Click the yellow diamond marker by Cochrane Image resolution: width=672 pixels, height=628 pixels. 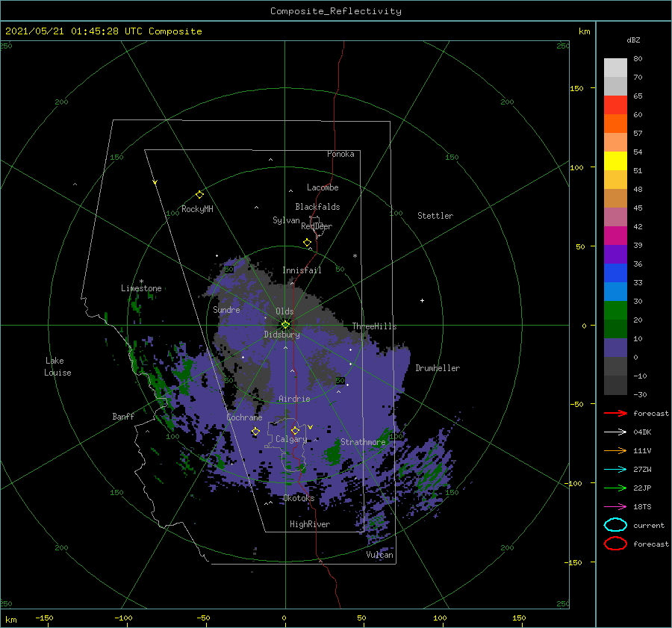(x=255, y=432)
